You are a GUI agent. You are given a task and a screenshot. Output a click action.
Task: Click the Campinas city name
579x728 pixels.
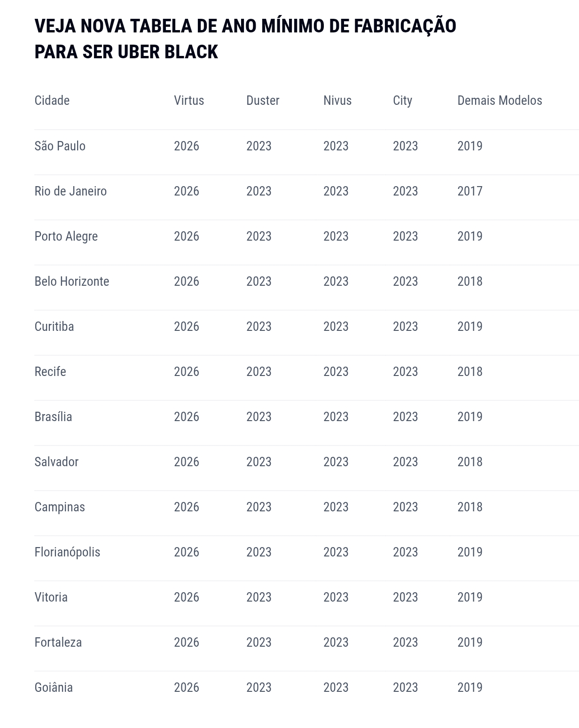pos(60,507)
